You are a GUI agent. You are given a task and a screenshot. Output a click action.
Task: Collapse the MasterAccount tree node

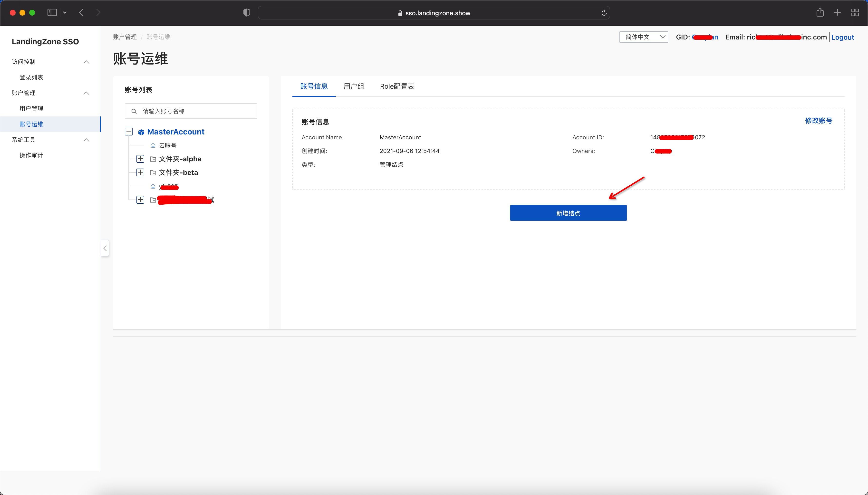click(x=128, y=132)
